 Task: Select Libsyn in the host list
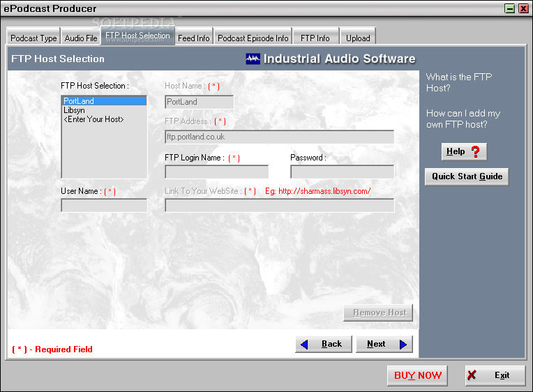(x=104, y=110)
